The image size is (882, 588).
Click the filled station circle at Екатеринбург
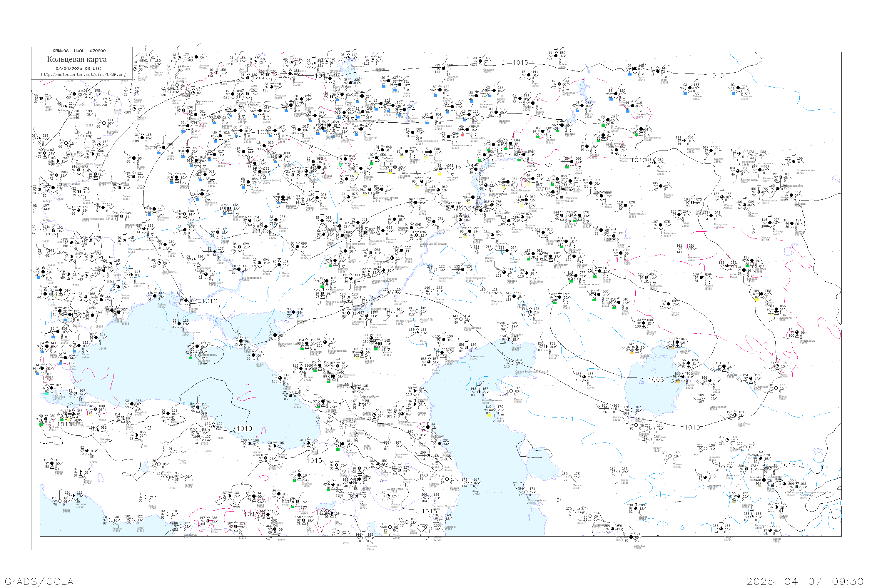(x=641, y=129)
